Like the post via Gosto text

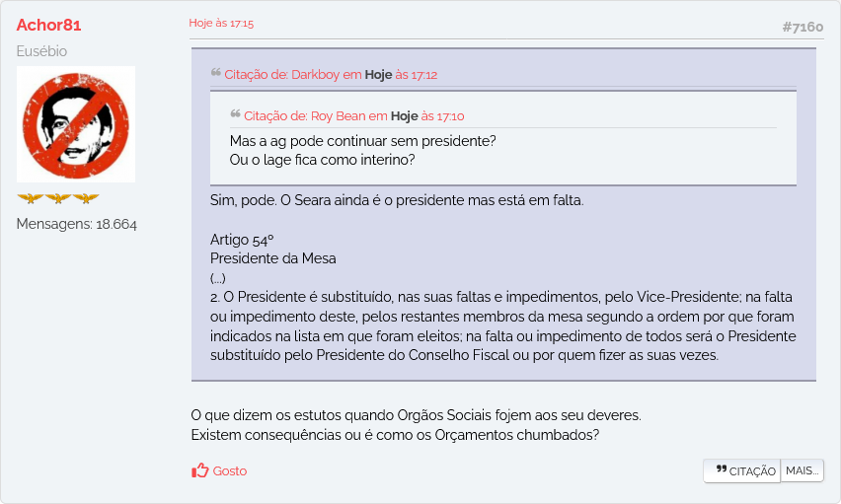tap(230, 470)
